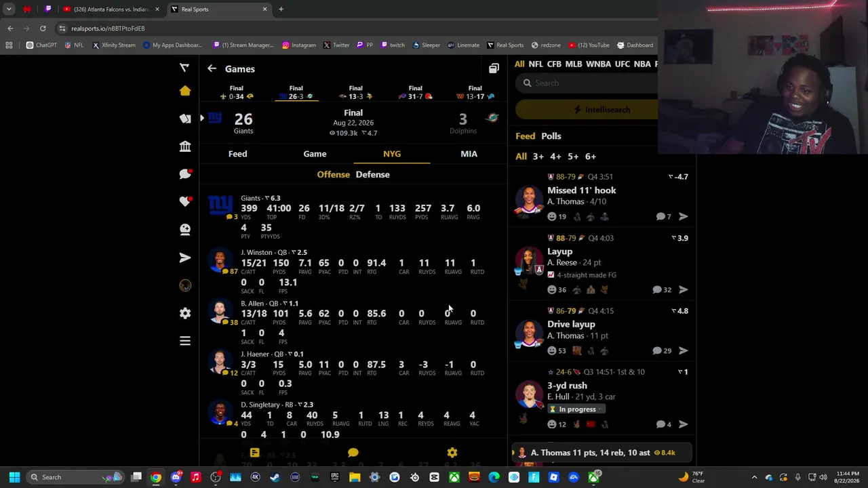Reload the page with the browser refresh button
868x488 pixels.
point(43,28)
